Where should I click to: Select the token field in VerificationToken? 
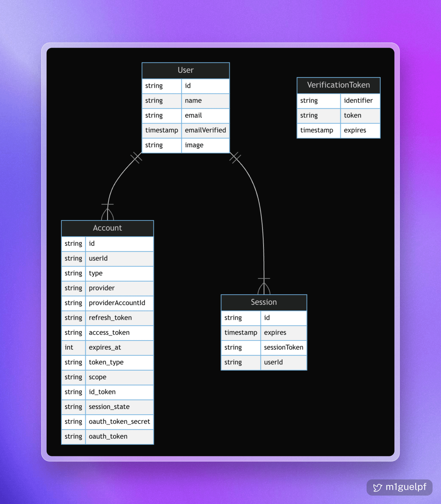pos(352,115)
